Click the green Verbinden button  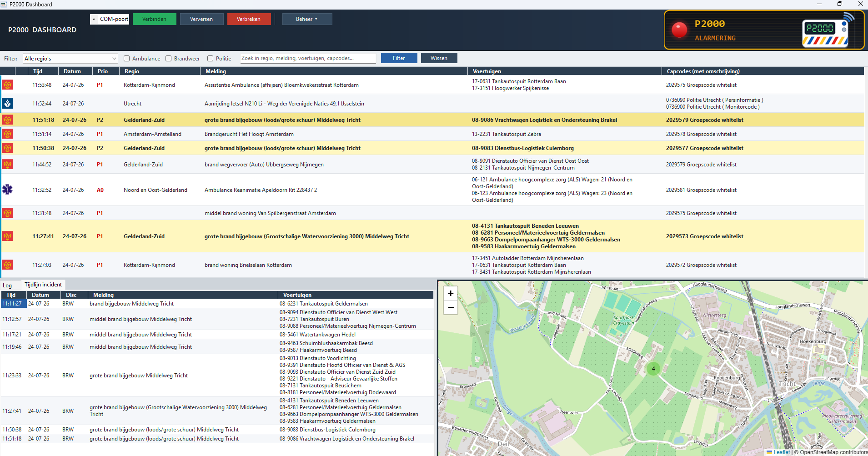154,19
